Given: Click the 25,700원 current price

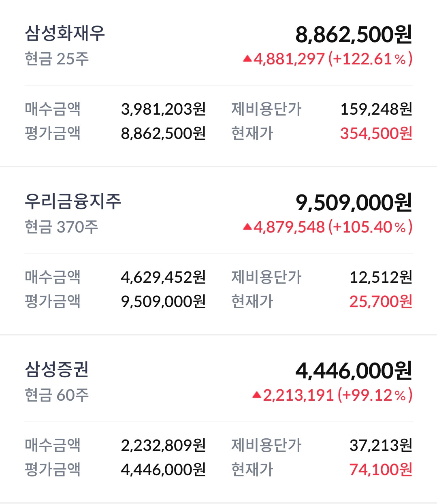Looking at the screenshot, I should [381, 301].
